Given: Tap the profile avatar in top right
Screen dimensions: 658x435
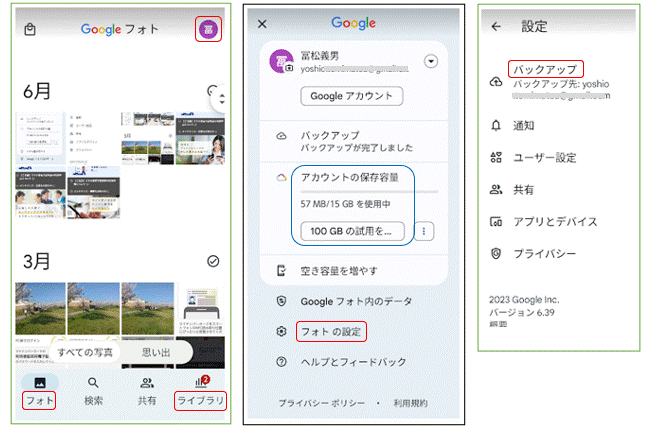Looking at the screenshot, I should 209,29.
